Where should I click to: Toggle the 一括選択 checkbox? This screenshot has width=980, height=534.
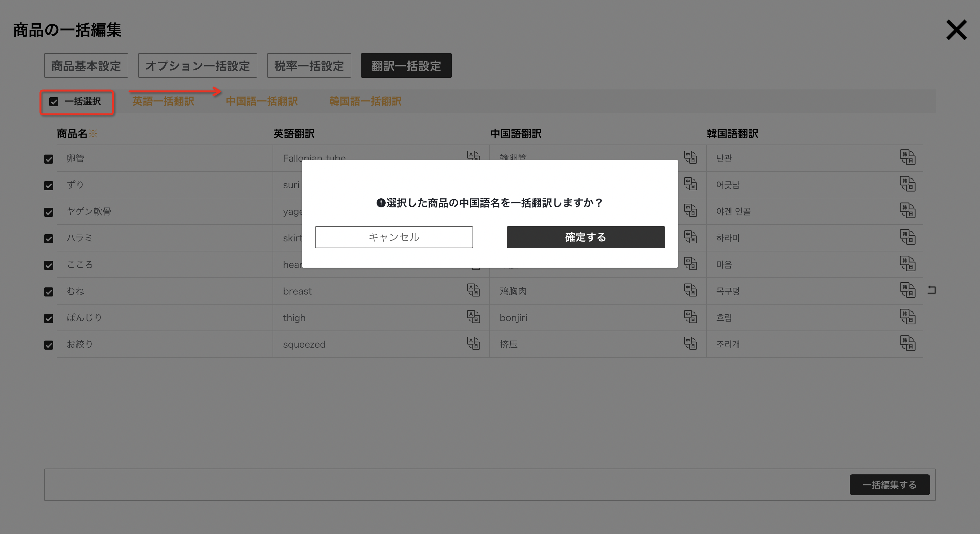point(54,102)
